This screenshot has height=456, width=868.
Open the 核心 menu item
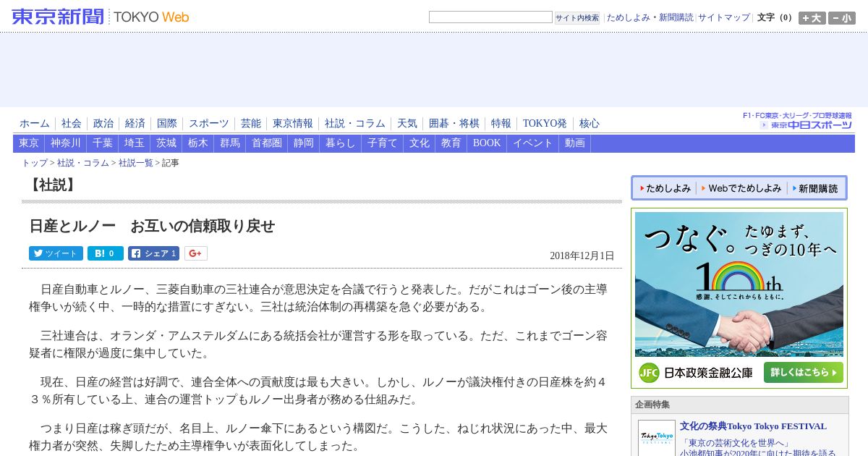pos(590,124)
